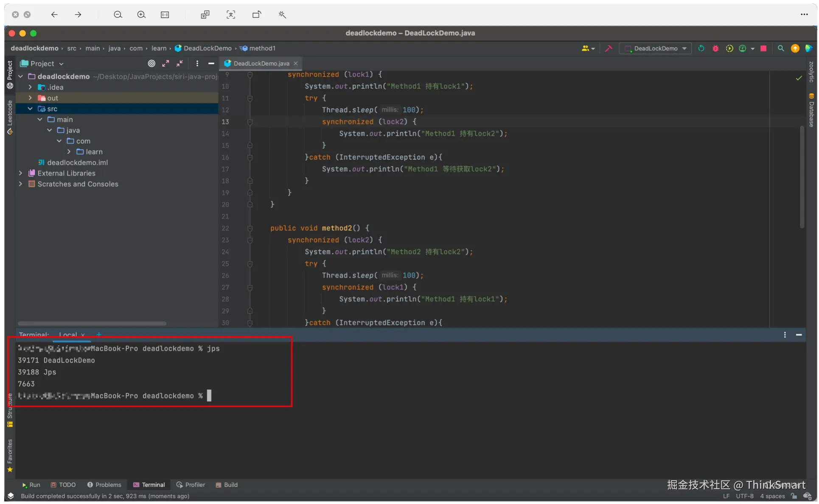Close the DeadLockDemo.java editor tab
The width and height of the screenshot is (819, 504).
pos(296,64)
